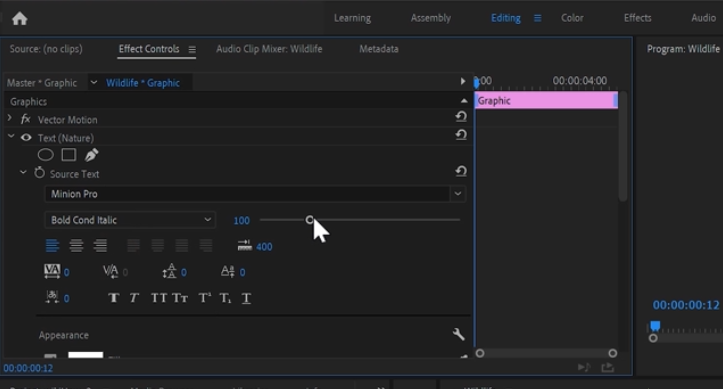This screenshot has width=723, height=389.
Task: Toggle Subscript text style
Action: (225, 298)
